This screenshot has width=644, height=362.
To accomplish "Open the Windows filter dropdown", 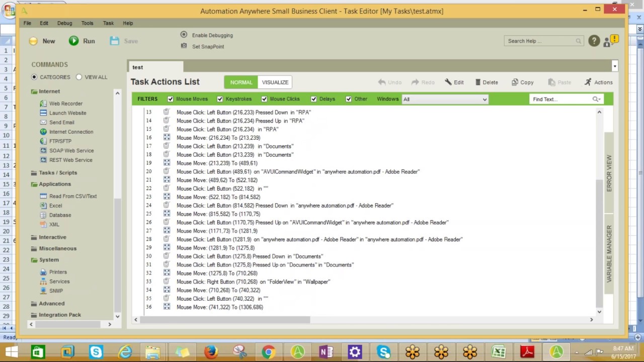I will (445, 99).
